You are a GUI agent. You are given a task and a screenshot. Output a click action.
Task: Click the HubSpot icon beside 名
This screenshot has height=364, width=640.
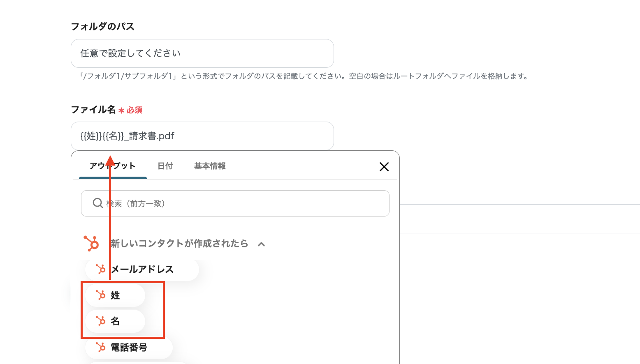click(x=101, y=321)
